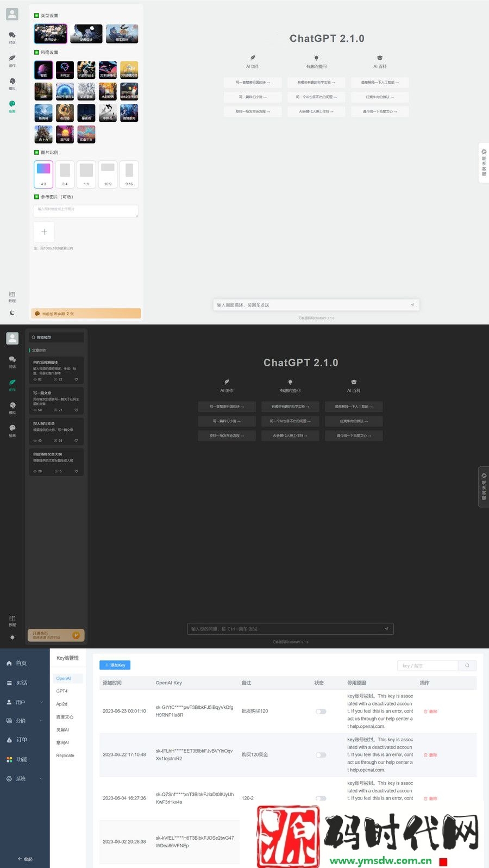489x868 pixels.
Task: Toggle status switch for 2023-06-23 key row
Action: pyautogui.click(x=321, y=711)
